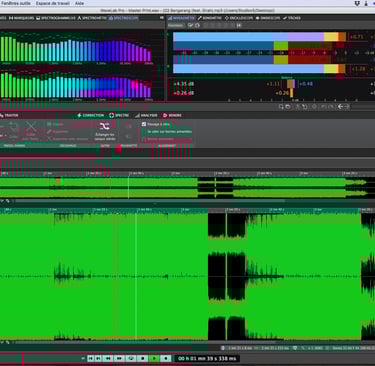Click the fast-forward transport button
The image size is (375, 366).
(x=119, y=358)
